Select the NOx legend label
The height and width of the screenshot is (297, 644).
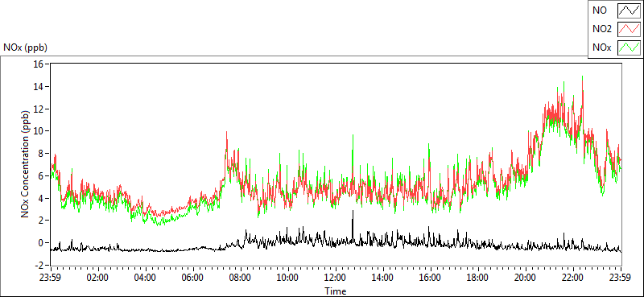(x=602, y=47)
